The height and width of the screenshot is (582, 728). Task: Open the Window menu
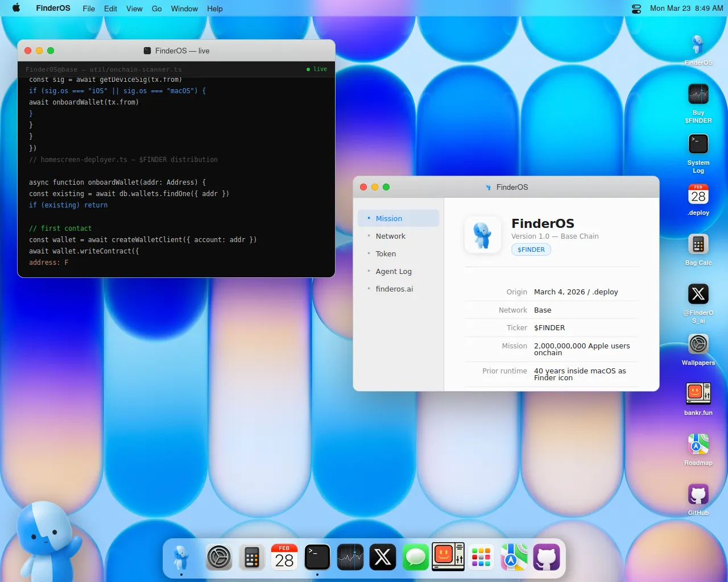(x=184, y=9)
